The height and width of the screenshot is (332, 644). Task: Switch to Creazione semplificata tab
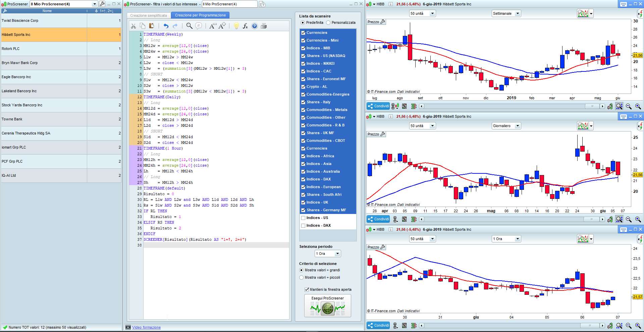(149, 16)
